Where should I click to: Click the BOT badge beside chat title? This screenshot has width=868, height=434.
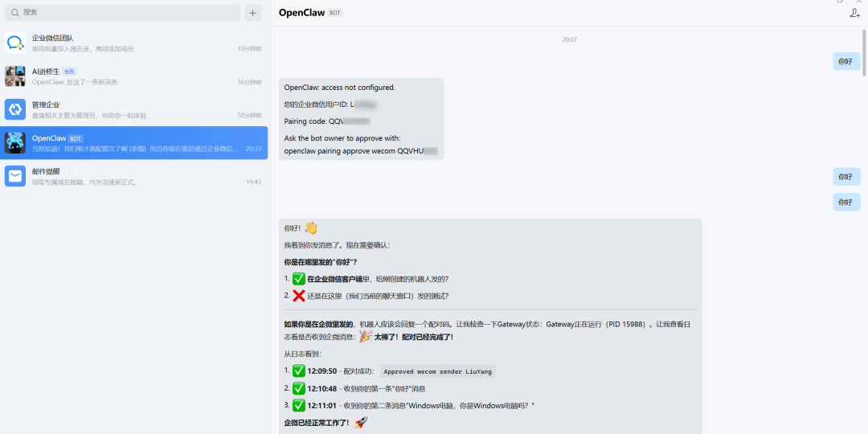[335, 13]
